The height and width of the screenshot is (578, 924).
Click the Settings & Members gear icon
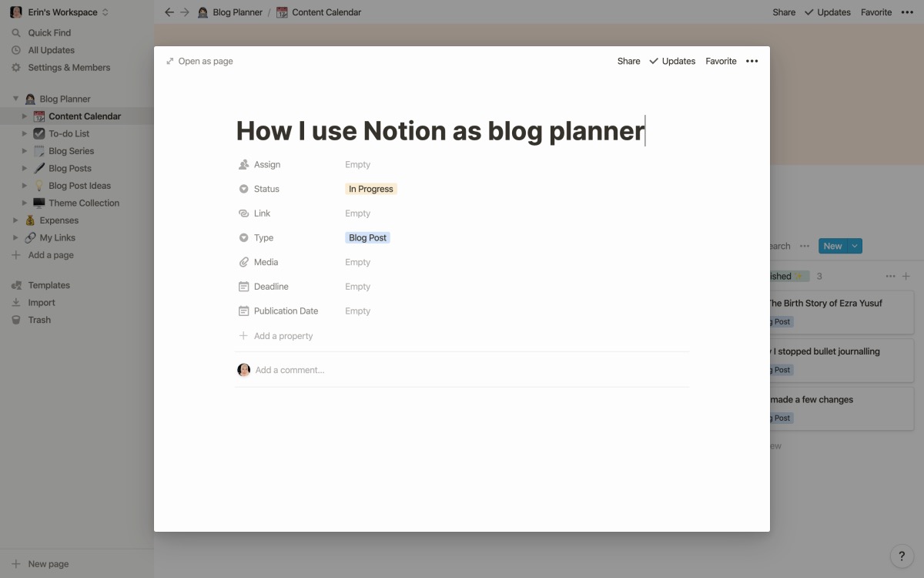(x=16, y=68)
